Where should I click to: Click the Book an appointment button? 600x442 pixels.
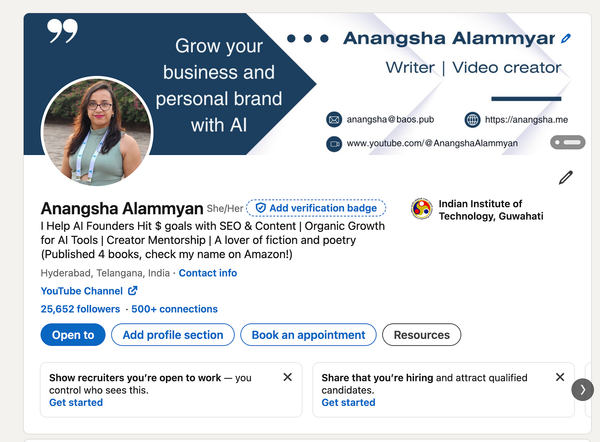tap(310, 335)
